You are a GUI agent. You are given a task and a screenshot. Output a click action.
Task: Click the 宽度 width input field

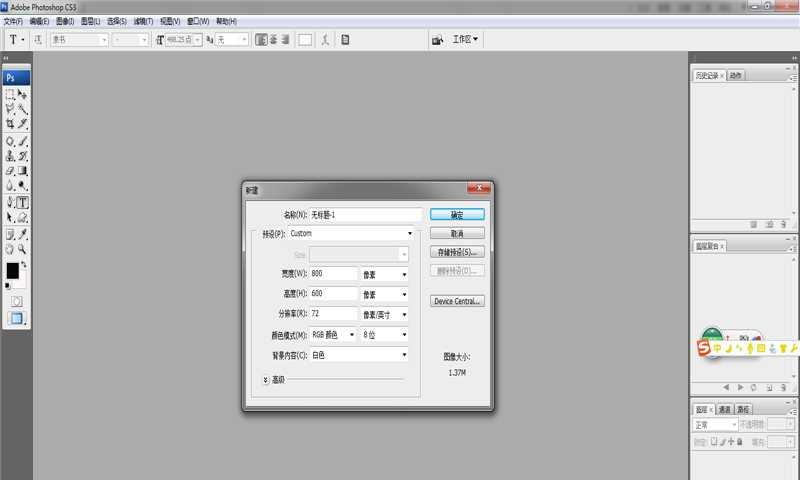(334, 274)
